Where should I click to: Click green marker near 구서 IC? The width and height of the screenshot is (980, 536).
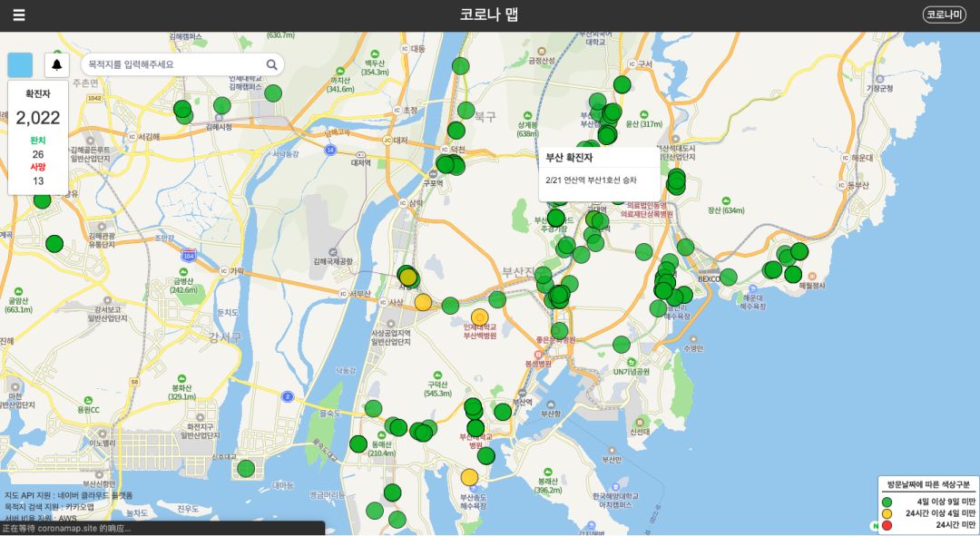point(622,84)
